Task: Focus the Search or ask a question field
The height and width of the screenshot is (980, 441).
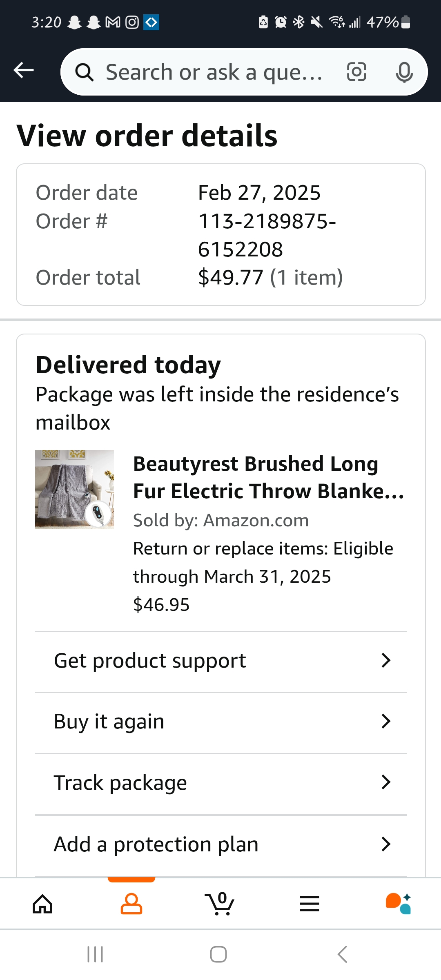Action: (214, 72)
